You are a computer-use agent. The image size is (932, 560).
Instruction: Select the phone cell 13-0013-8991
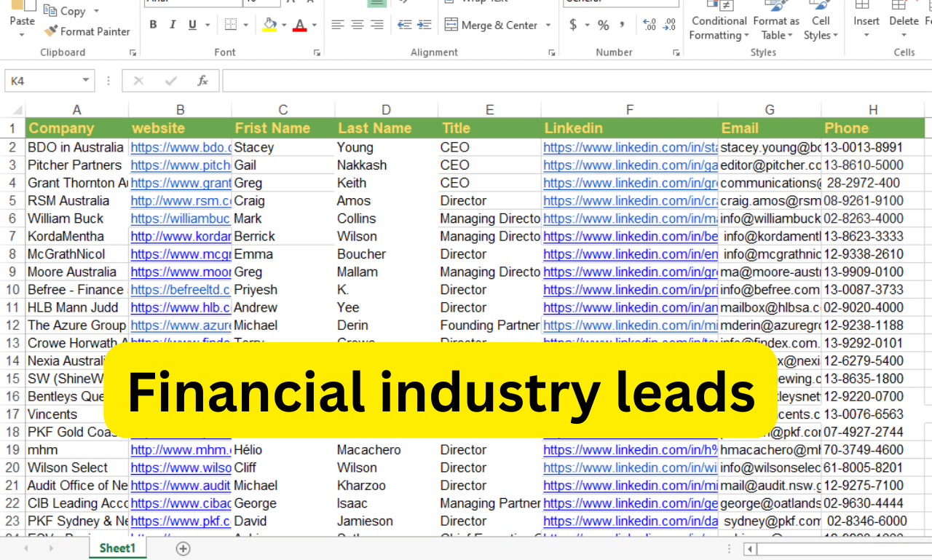(873, 147)
